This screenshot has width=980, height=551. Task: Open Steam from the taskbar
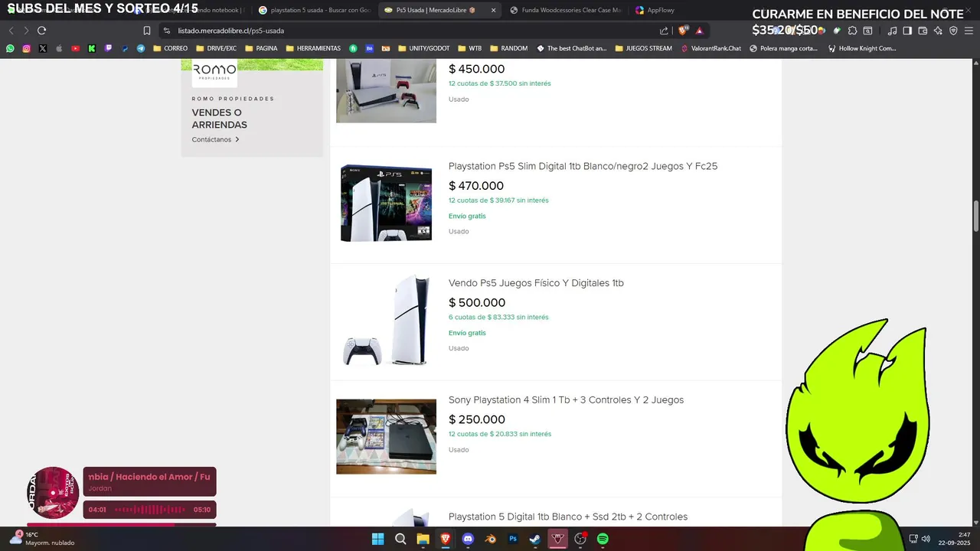(535, 539)
